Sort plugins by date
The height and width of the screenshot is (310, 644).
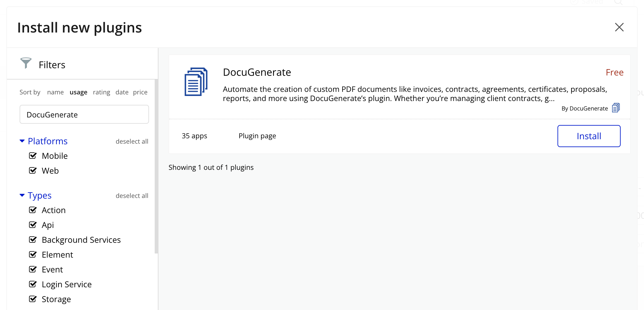tap(122, 92)
